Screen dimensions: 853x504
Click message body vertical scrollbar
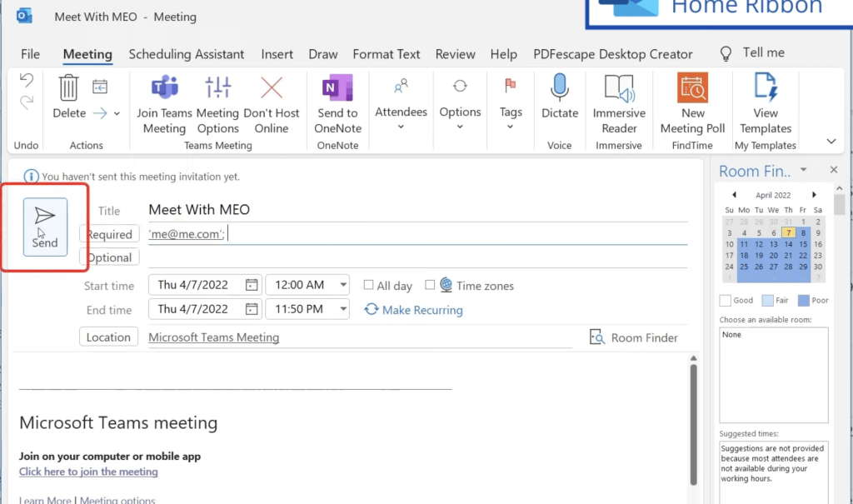tap(694, 425)
